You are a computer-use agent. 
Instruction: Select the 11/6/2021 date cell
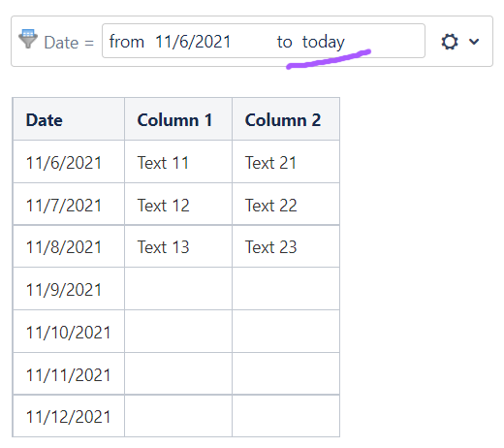[69, 162]
